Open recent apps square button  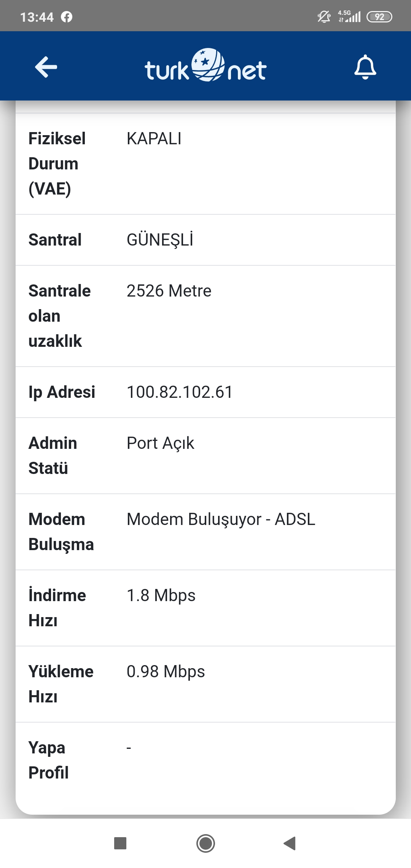(x=120, y=843)
